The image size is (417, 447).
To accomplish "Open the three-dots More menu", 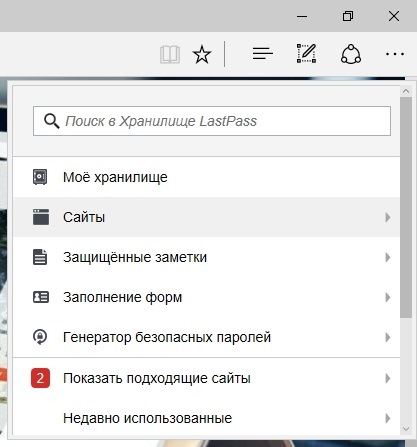I will point(395,54).
